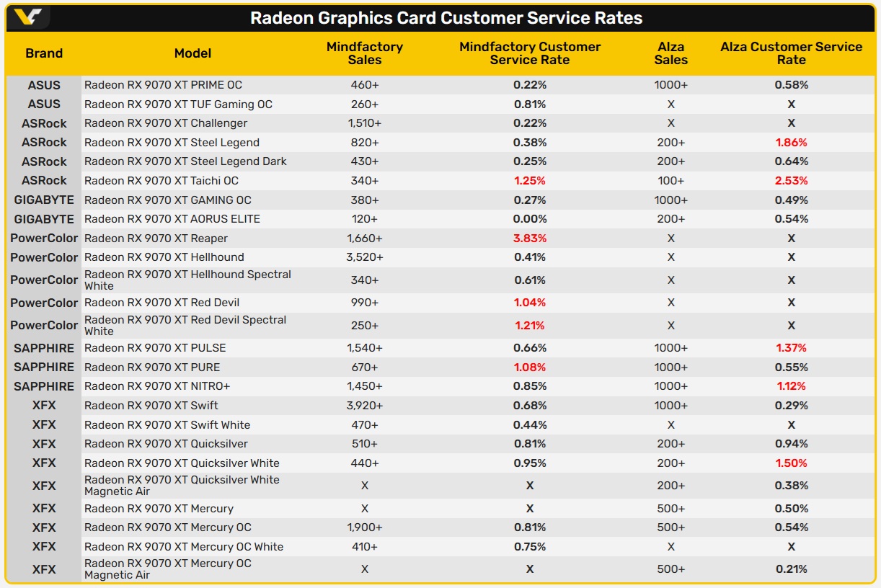
Task: Click the Mindfactory Customer Service Rate header
Action: tap(530, 53)
